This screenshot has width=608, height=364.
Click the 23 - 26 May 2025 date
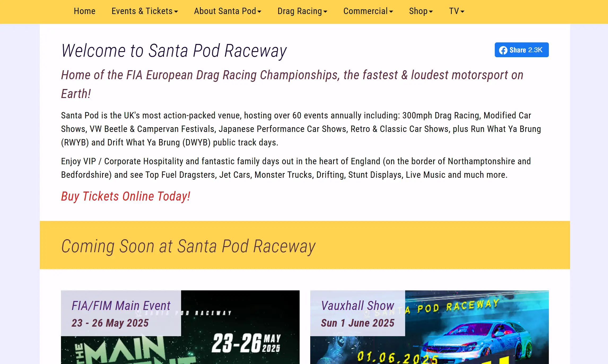110,323
